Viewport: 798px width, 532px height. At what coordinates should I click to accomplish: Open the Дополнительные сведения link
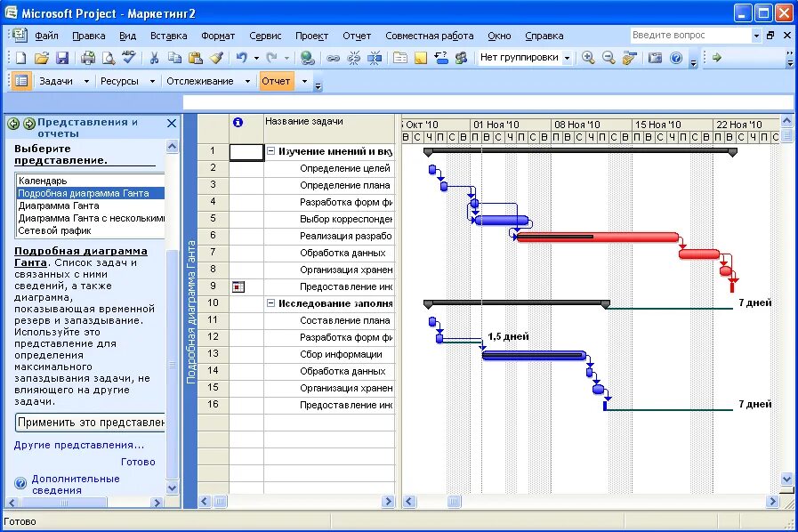point(76,484)
